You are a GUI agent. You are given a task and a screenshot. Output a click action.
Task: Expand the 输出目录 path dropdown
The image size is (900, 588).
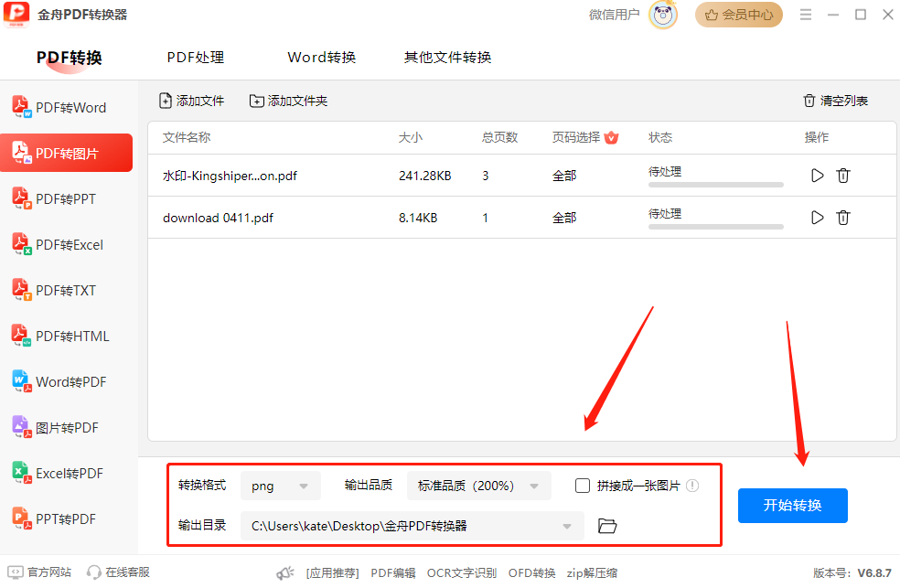click(x=412, y=526)
